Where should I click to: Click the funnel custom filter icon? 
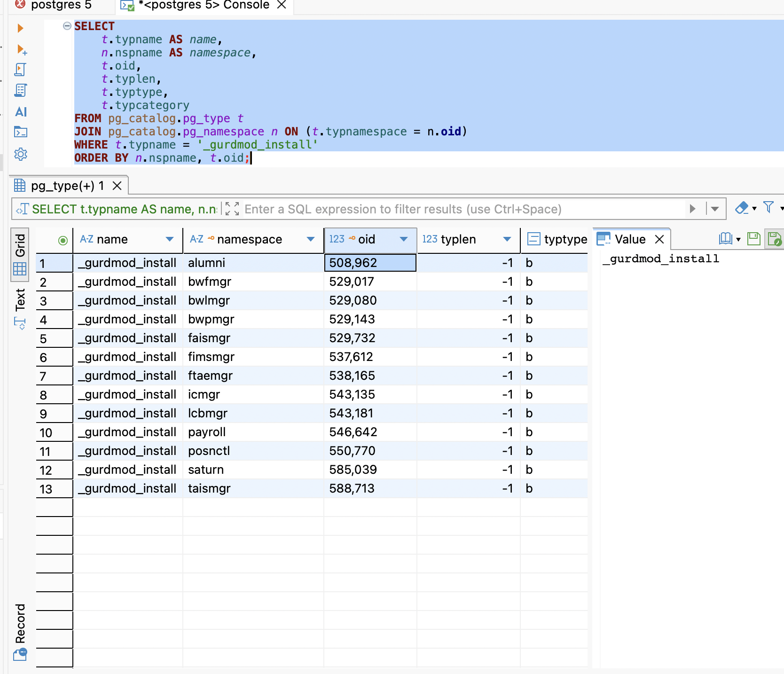(768, 207)
